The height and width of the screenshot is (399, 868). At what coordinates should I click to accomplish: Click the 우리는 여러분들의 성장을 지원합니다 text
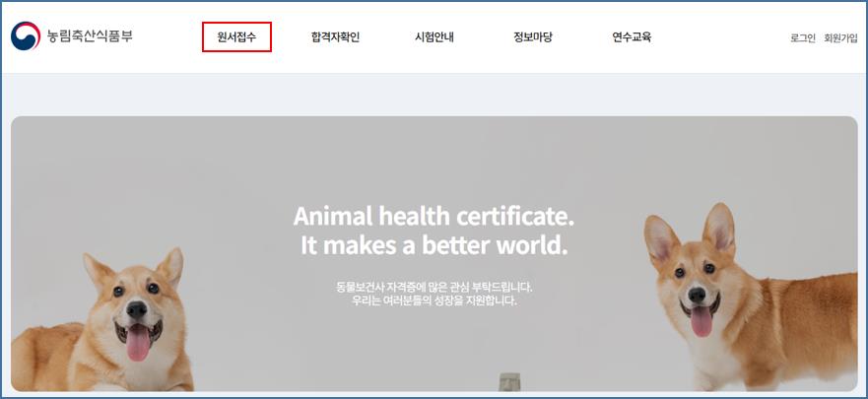434,302
